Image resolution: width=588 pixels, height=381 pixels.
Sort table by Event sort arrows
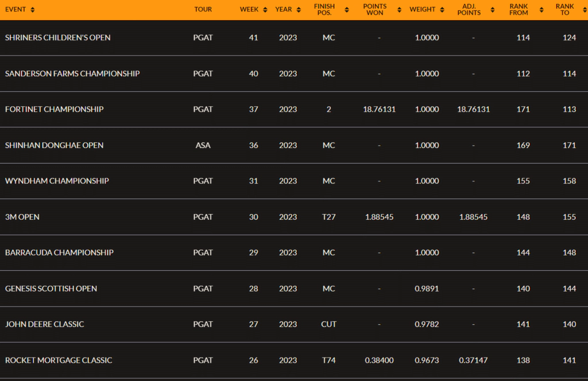(x=33, y=10)
